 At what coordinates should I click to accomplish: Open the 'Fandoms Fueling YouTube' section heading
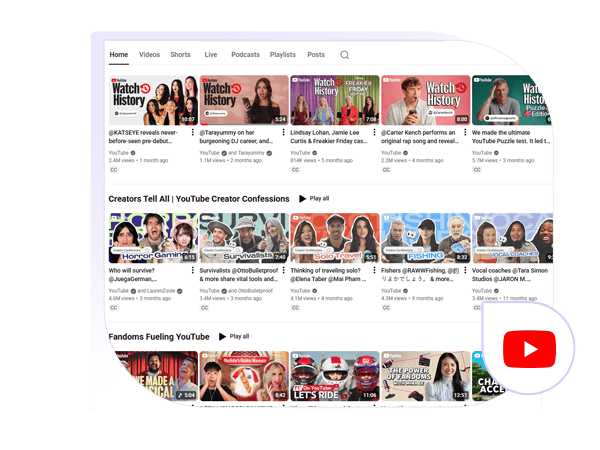(158, 337)
